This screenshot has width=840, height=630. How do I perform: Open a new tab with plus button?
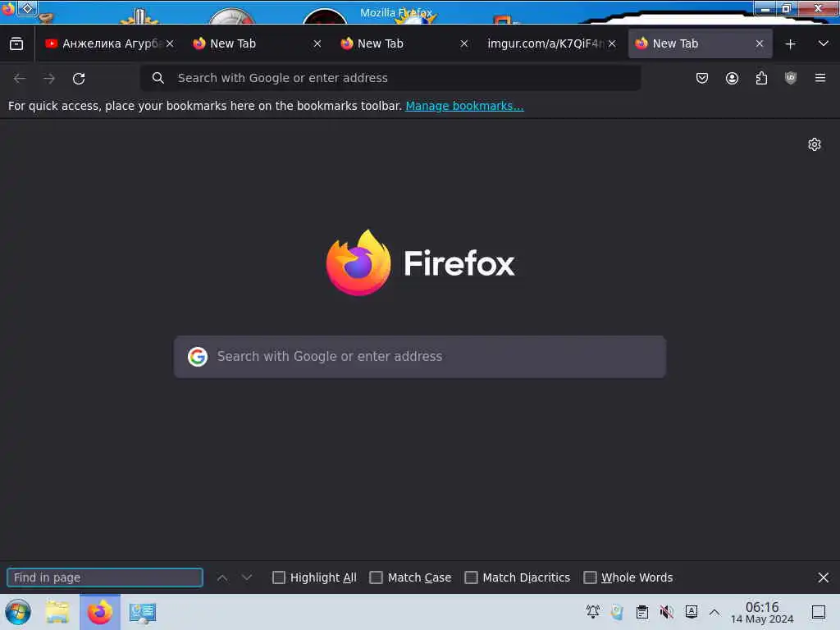[790, 44]
